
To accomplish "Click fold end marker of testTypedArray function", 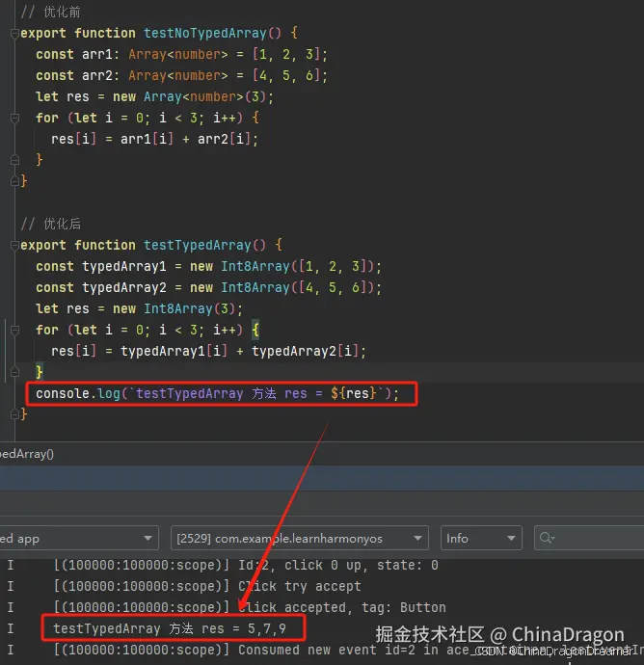I will coord(14,414).
